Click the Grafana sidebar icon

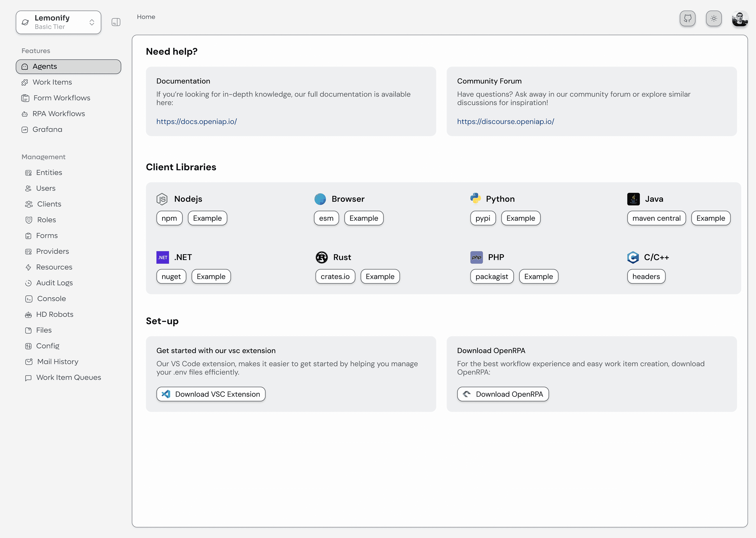[x=25, y=130]
